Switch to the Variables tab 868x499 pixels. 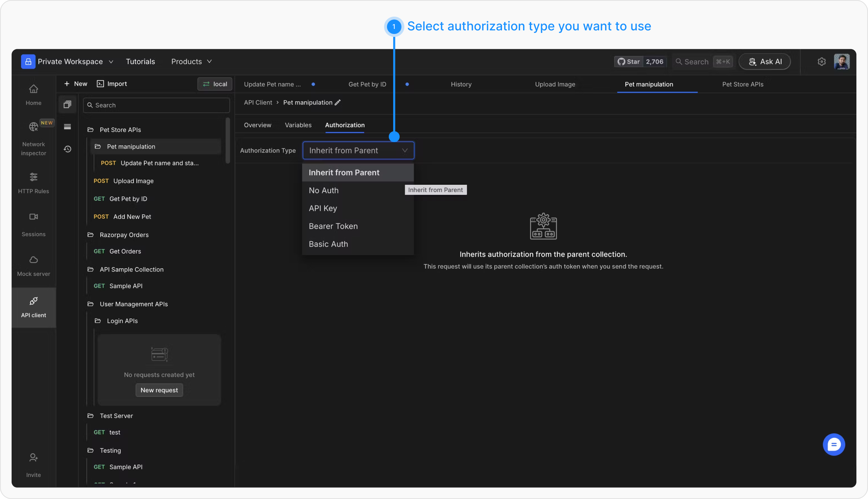tap(298, 125)
